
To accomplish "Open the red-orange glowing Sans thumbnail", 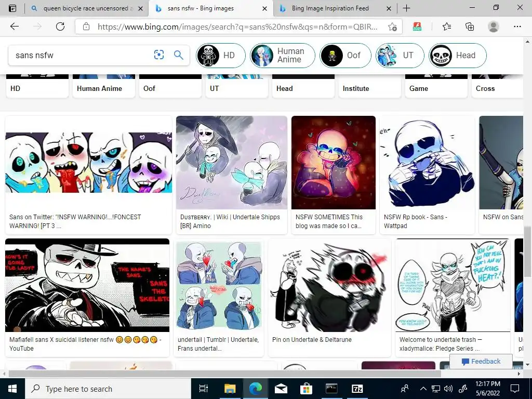I will pyautogui.click(x=334, y=163).
